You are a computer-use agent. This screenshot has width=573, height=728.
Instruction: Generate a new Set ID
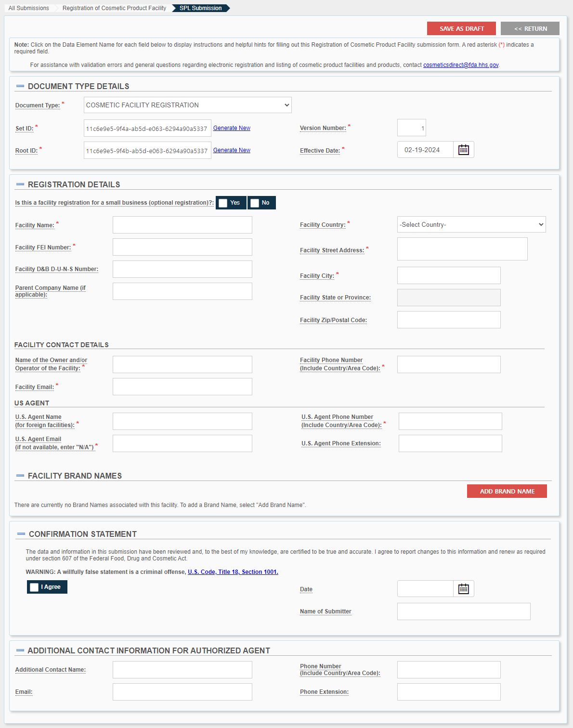tap(232, 128)
